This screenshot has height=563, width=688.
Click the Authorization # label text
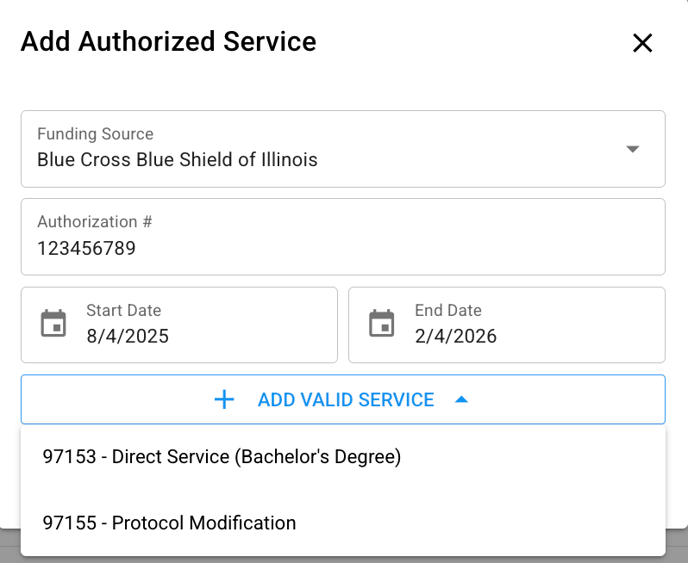point(95,222)
